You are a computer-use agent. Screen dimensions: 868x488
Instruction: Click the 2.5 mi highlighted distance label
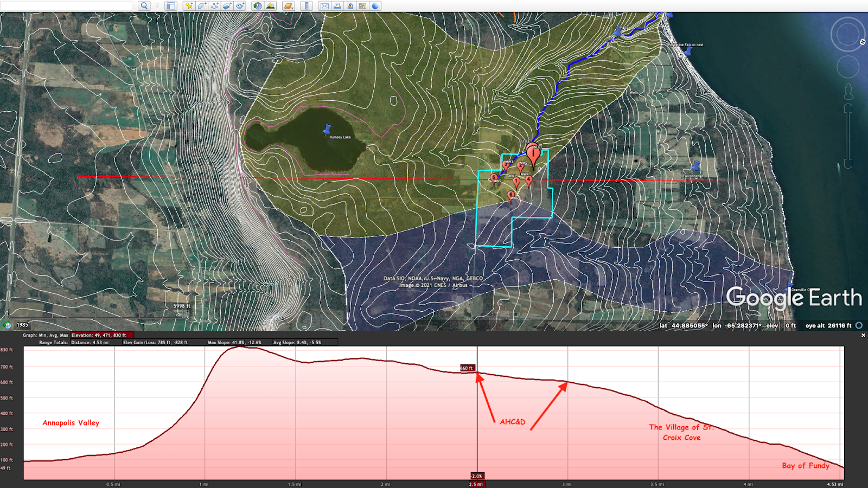click(476, 484)
